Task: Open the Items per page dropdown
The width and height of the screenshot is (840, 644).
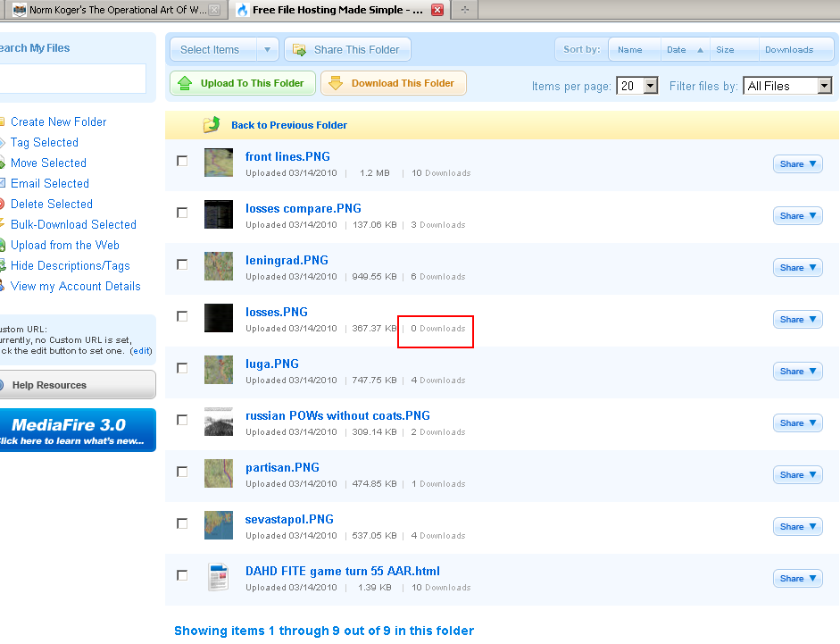Action: click(x=637, y=86)
